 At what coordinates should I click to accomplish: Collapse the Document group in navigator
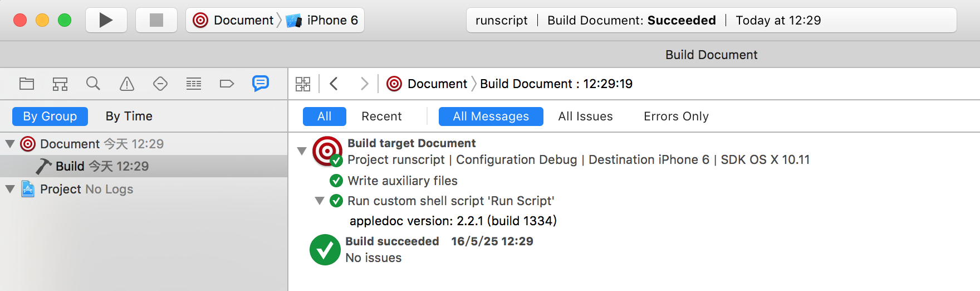tap(9, 143)
